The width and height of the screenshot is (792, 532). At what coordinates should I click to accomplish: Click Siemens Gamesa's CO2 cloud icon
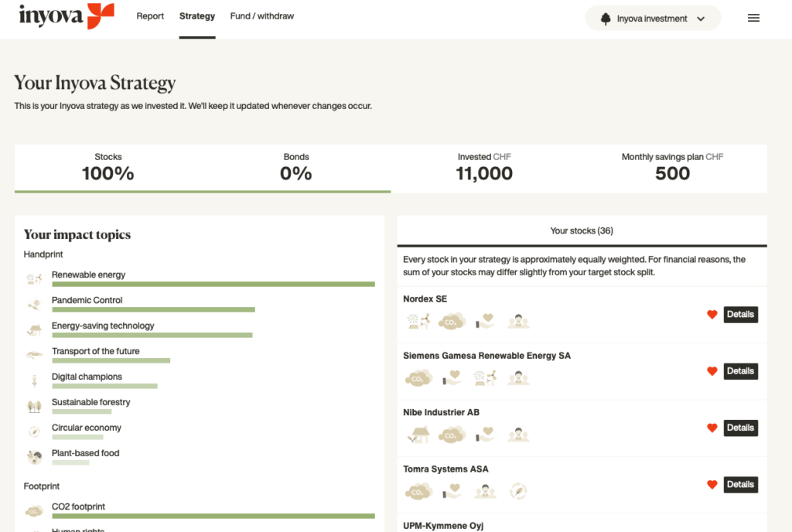[418, 377]
